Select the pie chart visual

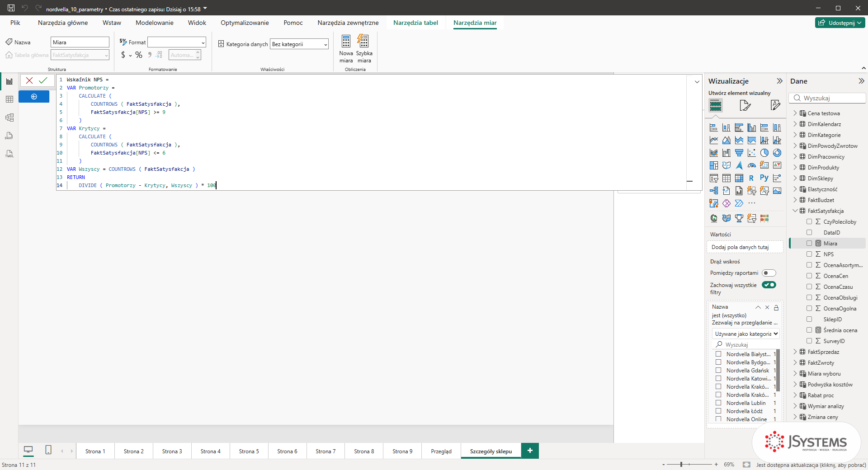click(x=764, y=153)
